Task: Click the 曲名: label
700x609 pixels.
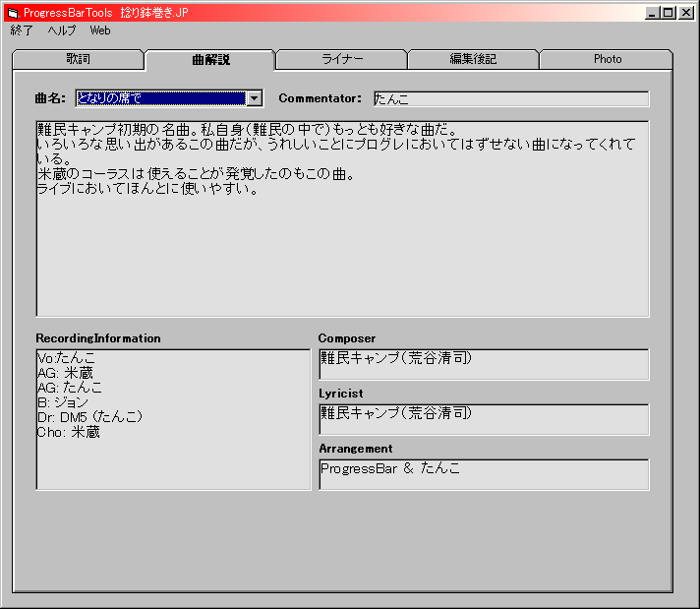Action: pyautogui.click(x=50, y=98)
